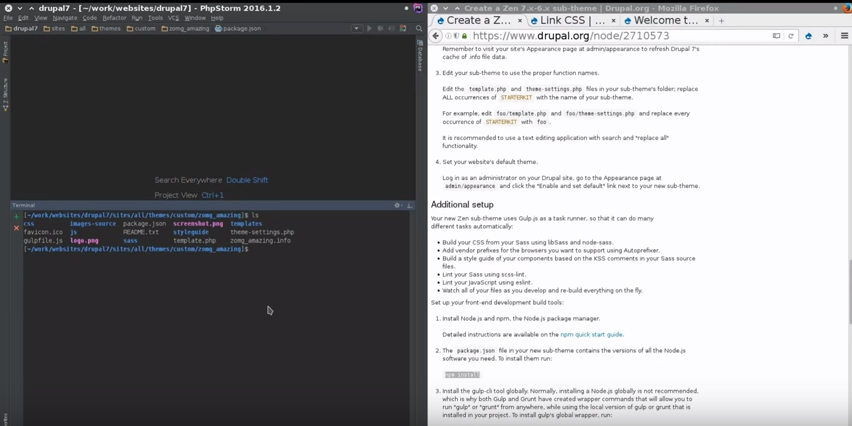
Task: Click zomg_amazing.info in terminal listing
Action: (260, 240)
